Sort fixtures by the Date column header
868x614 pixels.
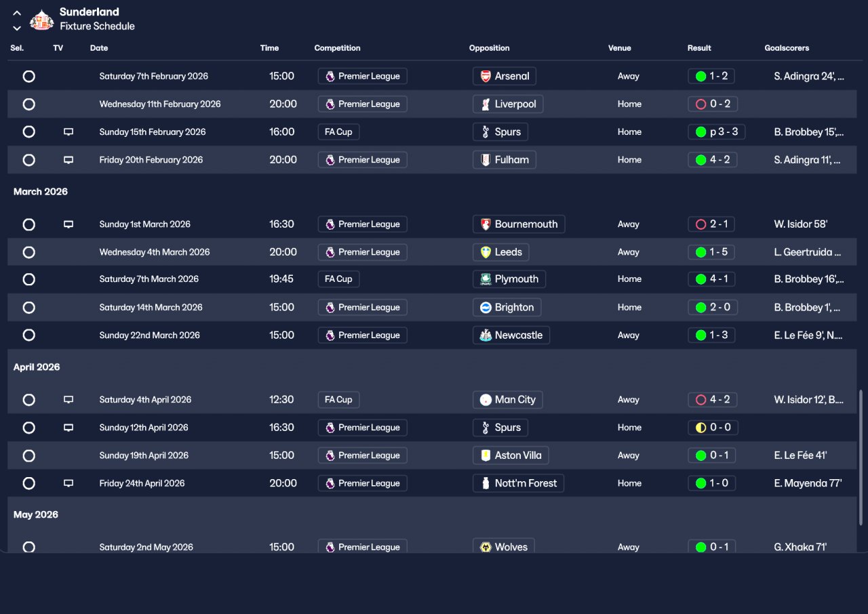pyautogui.click(x=99, y=48)
